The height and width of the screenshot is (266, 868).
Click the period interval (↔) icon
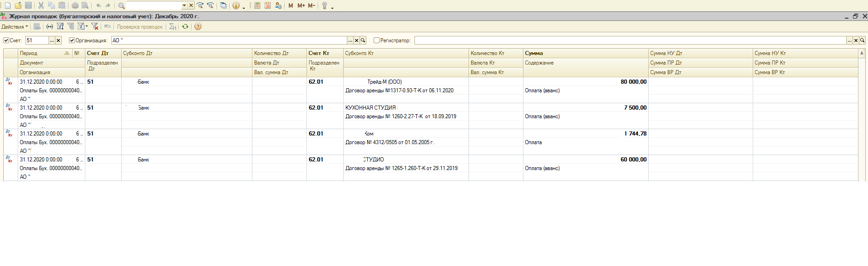pos(49,26)
